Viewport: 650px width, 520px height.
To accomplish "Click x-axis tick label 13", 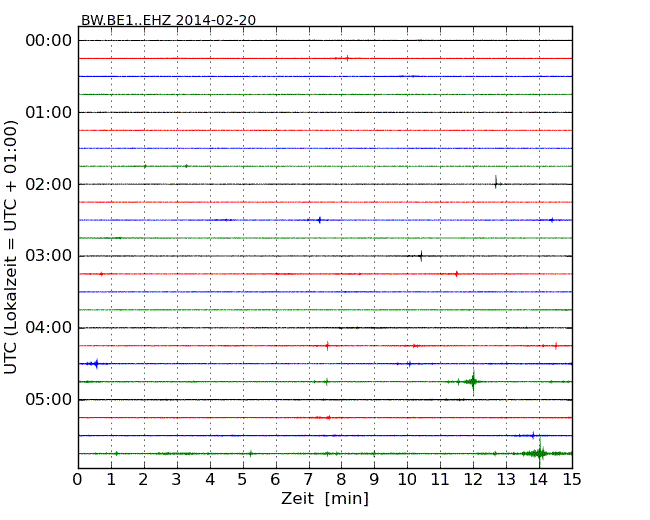I will pyautogui.click(x=506, y=479).
